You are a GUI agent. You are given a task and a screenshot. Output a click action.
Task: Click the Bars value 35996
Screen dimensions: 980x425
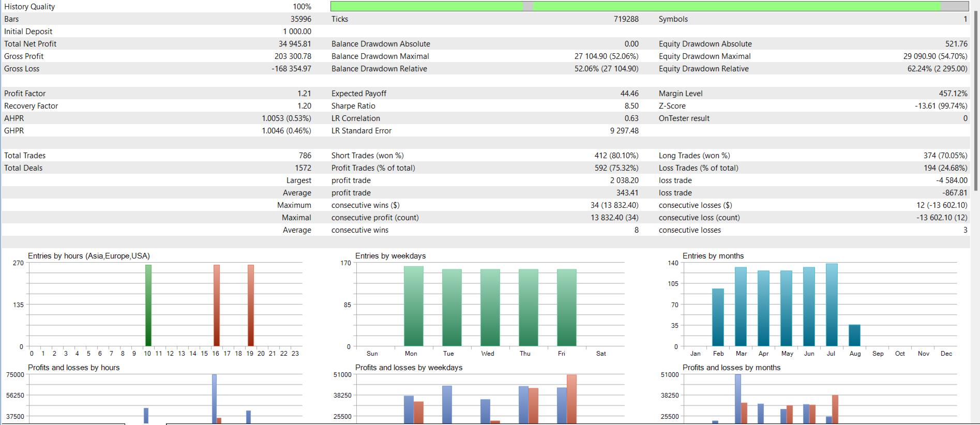(x=301, y=19)
